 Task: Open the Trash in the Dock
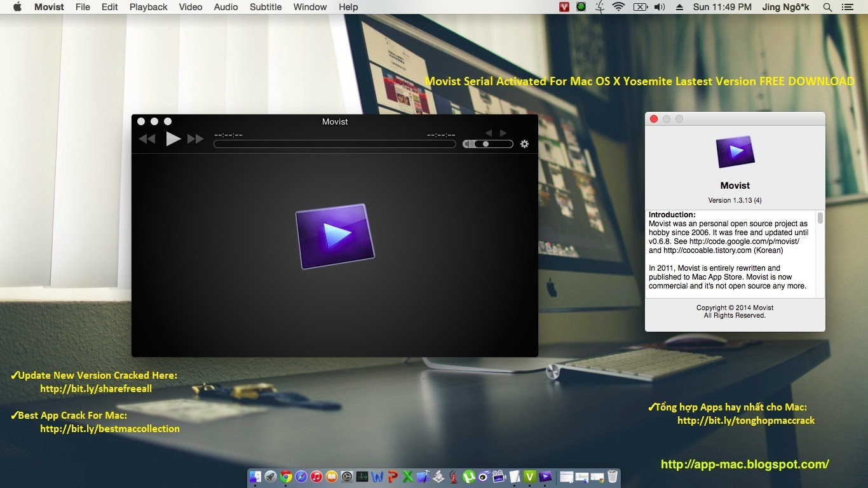pos(612,477)
